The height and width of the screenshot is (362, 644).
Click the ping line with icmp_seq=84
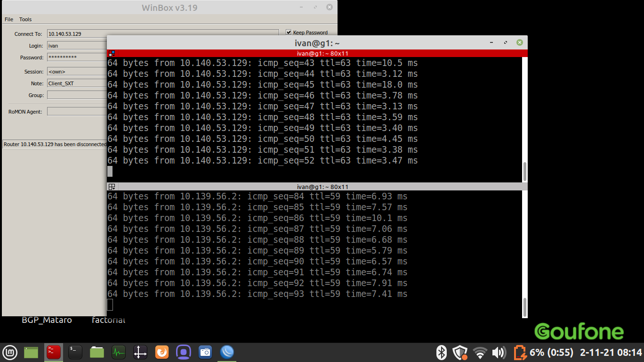point(258,197)
